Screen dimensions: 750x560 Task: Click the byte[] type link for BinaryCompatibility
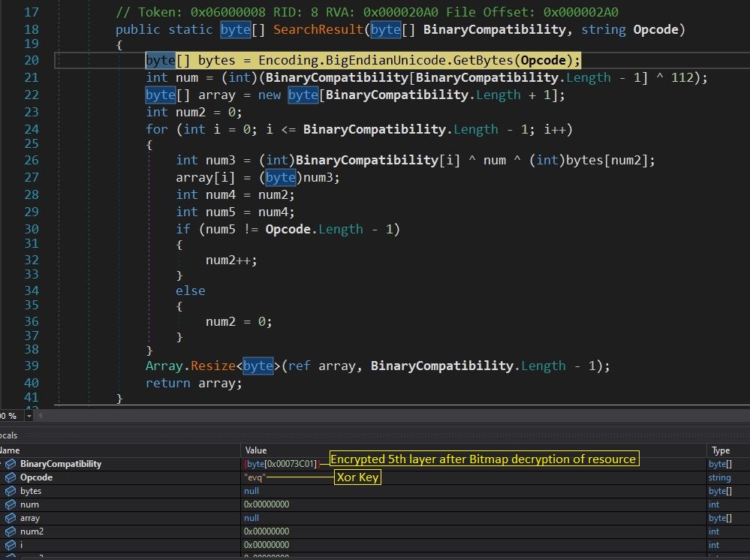[x=720, y=464]
